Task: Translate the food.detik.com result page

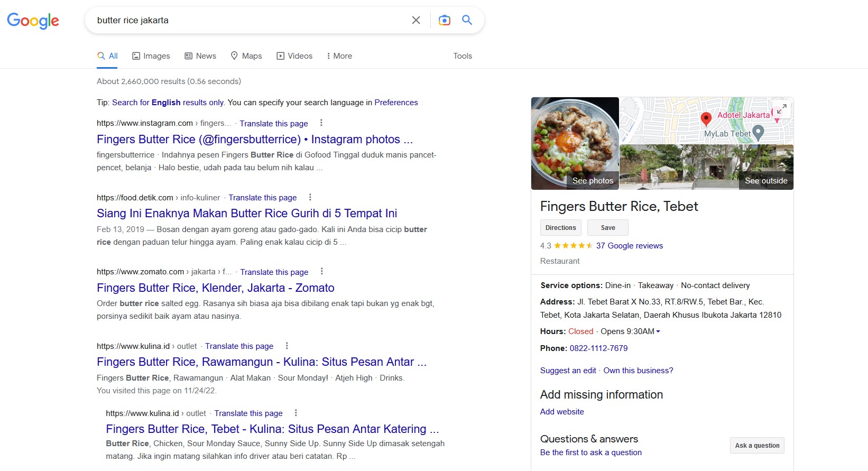Action: 263,198
